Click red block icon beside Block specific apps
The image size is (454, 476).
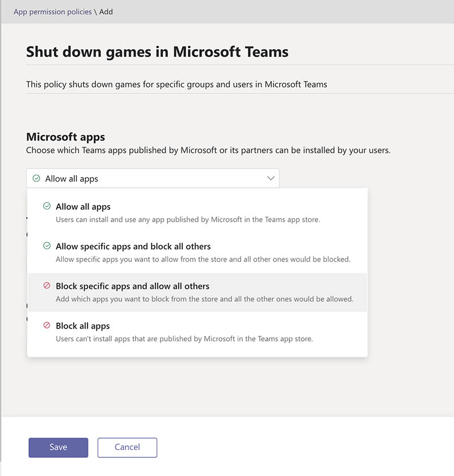pos(47,286)
